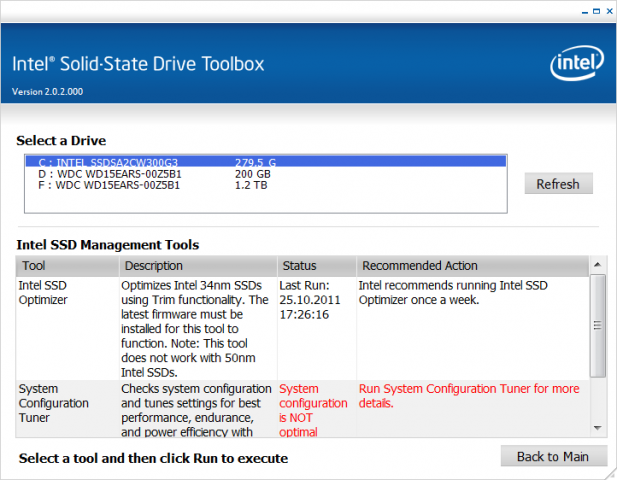This screenshot has width=617, height=480.
Task: Select the System Configuration Tuner row
Action: click(66, 403)
